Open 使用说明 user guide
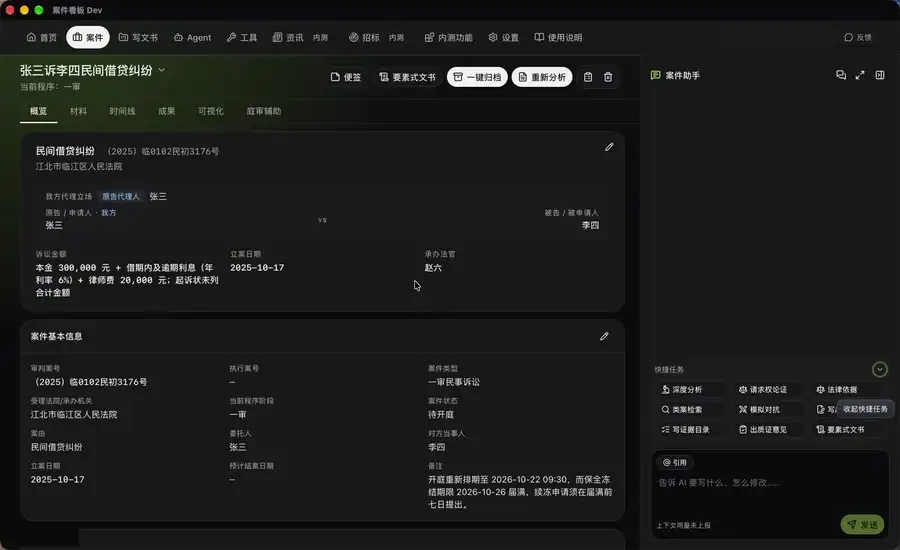The image size is (900, 550). (x=558, y=37)
